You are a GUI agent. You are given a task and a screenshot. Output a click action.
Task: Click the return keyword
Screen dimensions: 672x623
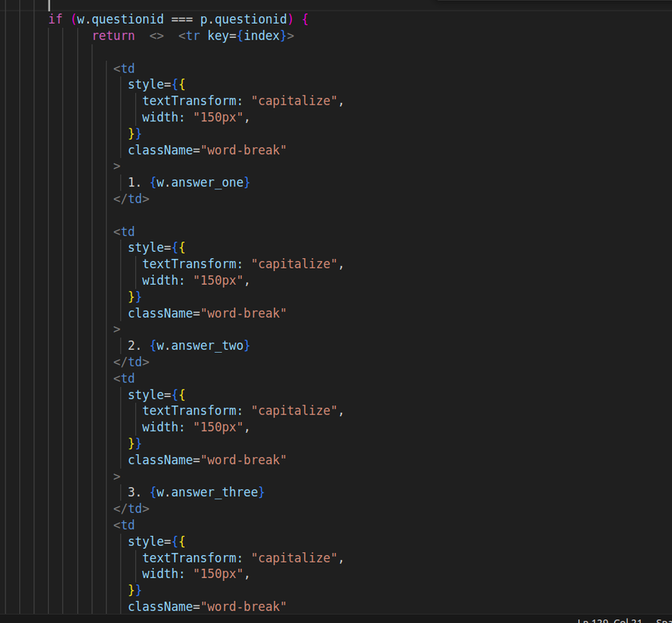[113, 36]
